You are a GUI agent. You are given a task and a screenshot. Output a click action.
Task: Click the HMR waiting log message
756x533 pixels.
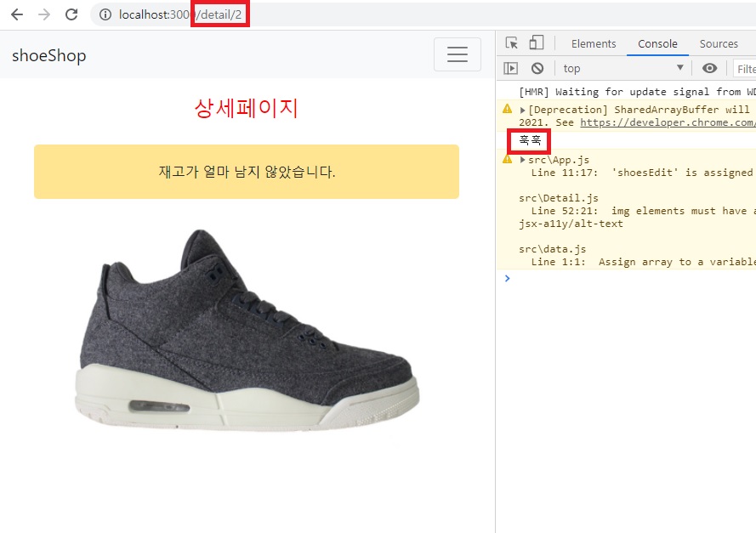(637, 92)
